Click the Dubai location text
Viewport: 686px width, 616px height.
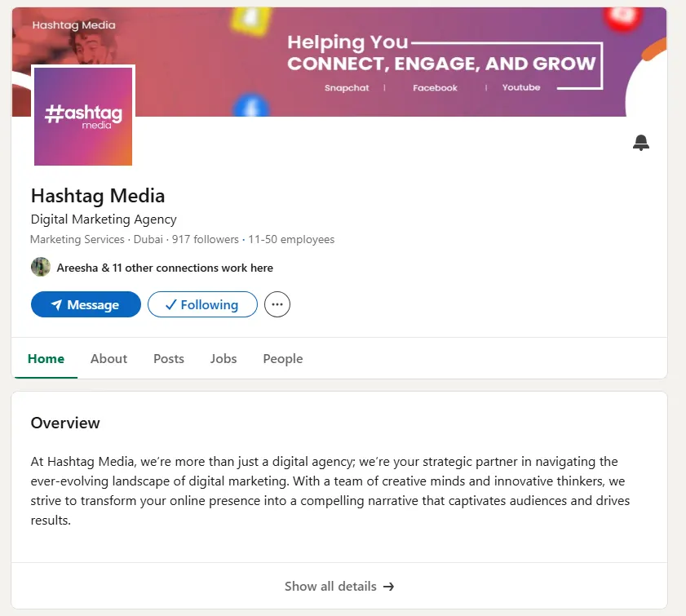(148, 239)
